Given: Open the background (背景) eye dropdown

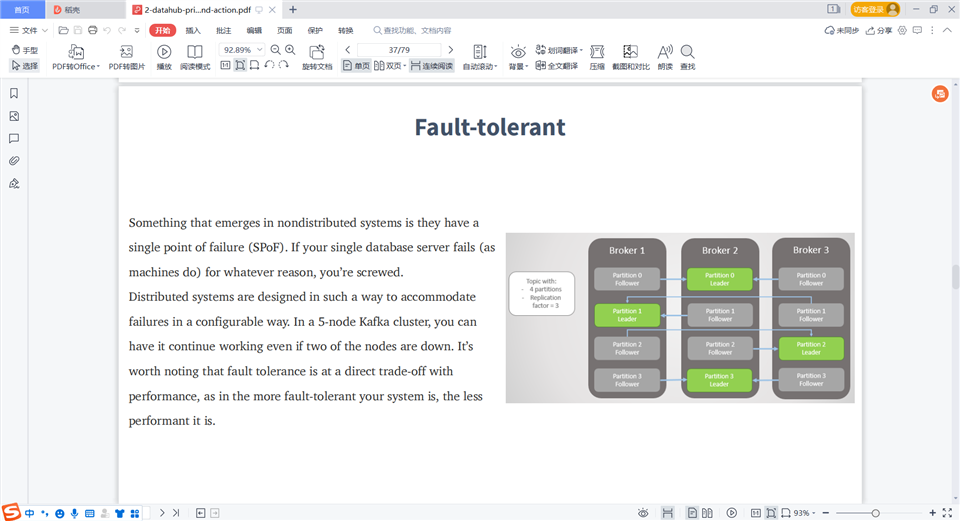Looking at the screenshot, I should 518,58.
